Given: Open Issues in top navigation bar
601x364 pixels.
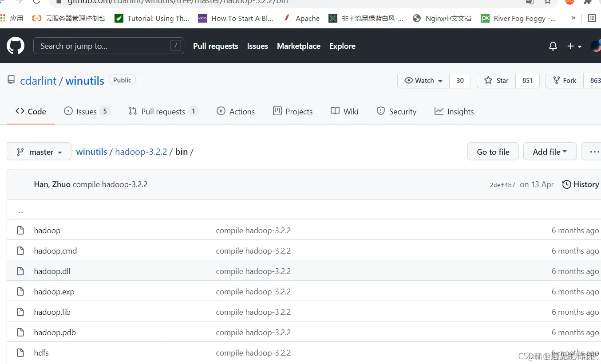Looking at the screenshot, I should click(x=257, y=46).
